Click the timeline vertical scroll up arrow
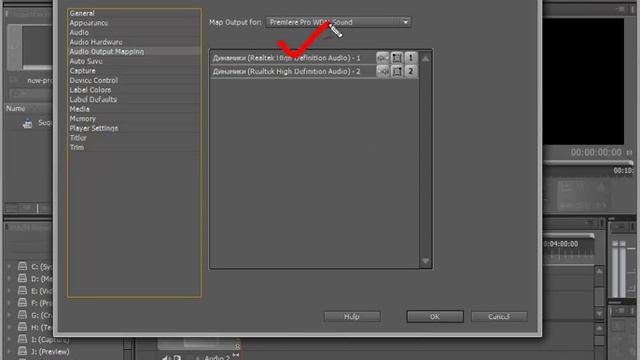 tap(599, 271)
